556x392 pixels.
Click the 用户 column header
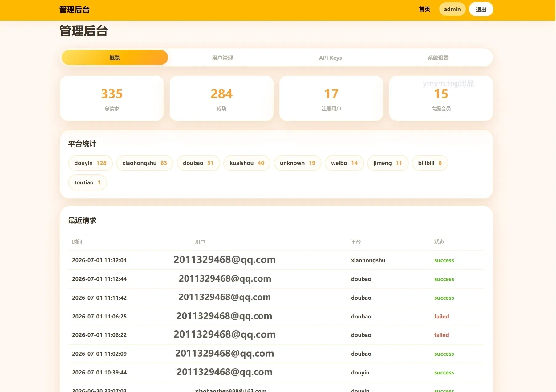pyautogui.click(x=200, y=242)
